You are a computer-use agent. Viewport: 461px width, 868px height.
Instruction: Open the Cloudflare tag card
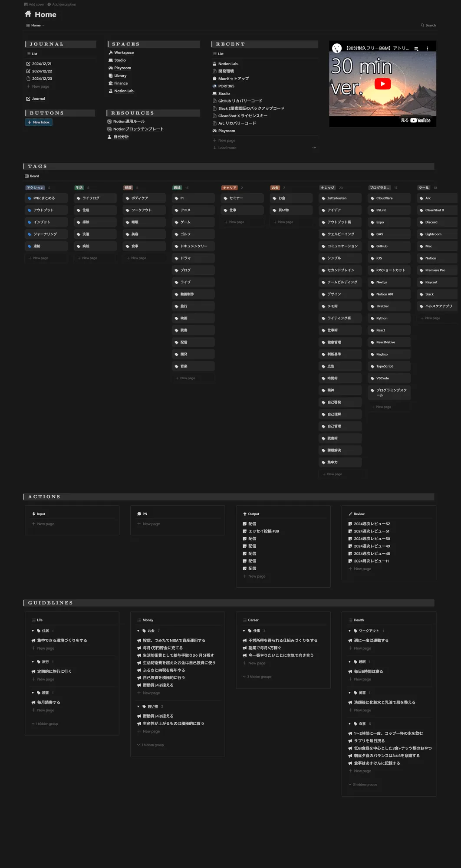[x=389, y=198]
